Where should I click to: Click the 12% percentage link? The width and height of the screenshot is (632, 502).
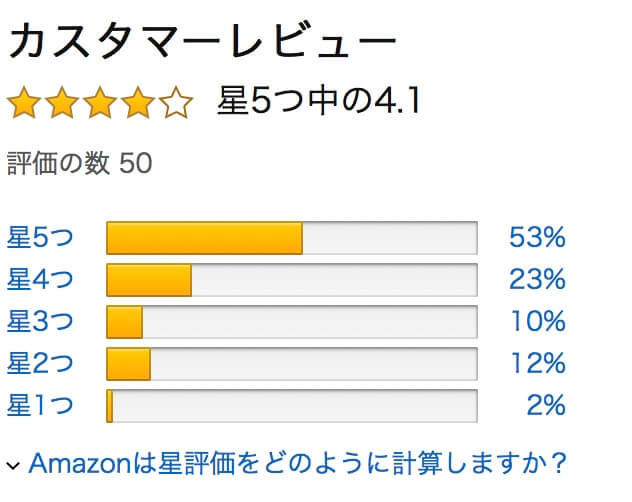(538, 363)
